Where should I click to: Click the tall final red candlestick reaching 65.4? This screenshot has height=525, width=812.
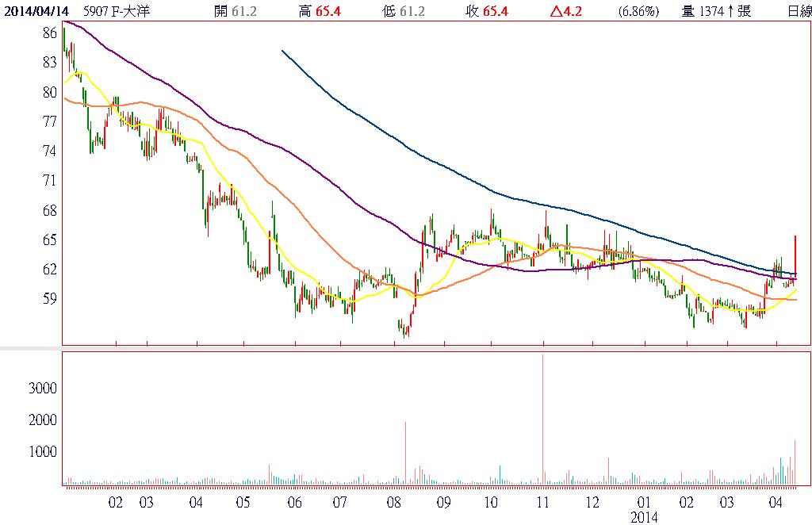tap(795, 258)
